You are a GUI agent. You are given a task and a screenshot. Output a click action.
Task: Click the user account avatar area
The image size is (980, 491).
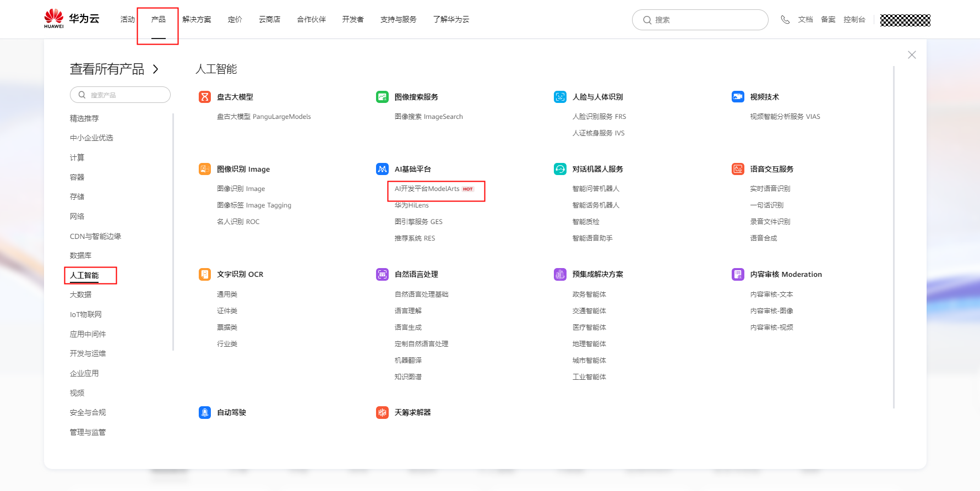point(905,20)
